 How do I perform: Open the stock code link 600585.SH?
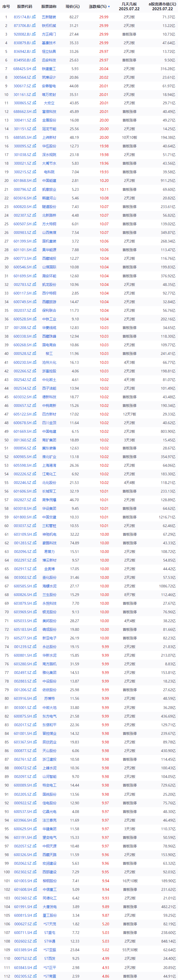[22, 586]
